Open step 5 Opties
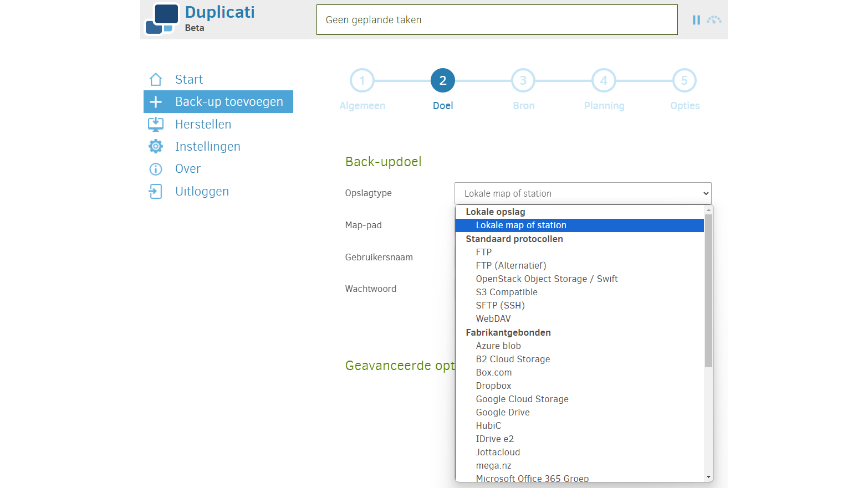The width and height of the screenshot is (868, 488). point(685,81)
